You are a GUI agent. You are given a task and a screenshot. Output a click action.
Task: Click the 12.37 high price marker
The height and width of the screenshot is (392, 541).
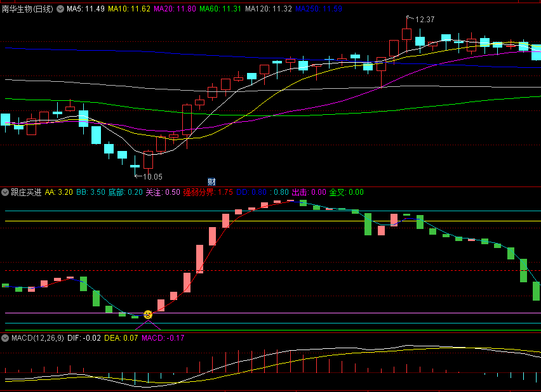[425, 20]
